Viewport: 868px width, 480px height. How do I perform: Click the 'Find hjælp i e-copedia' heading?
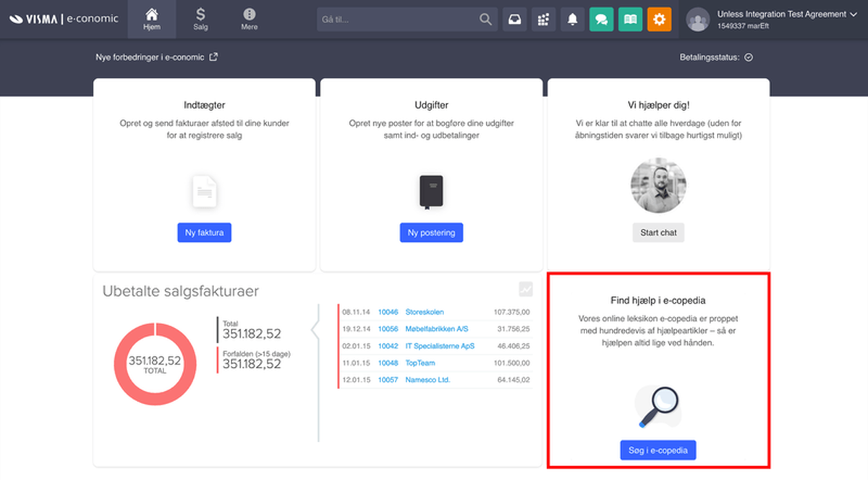tap(658, 300)
